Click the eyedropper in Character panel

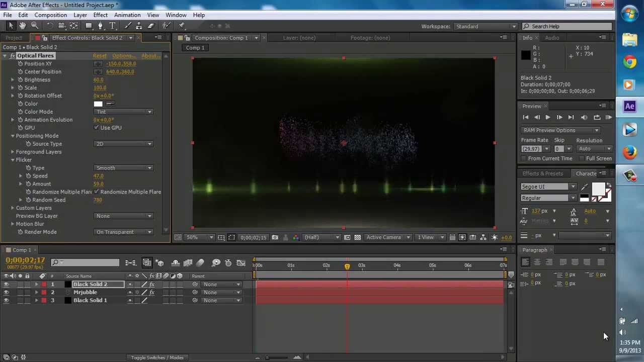584,187
